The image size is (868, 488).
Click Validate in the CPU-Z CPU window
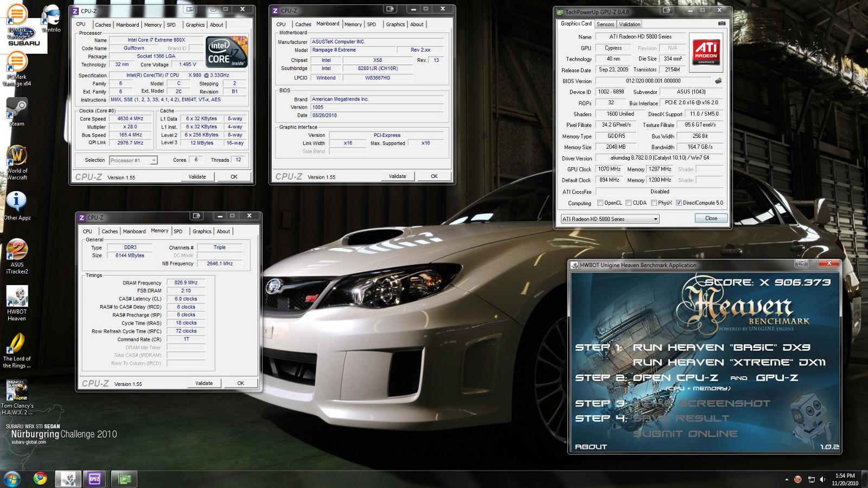coord(197,176)
